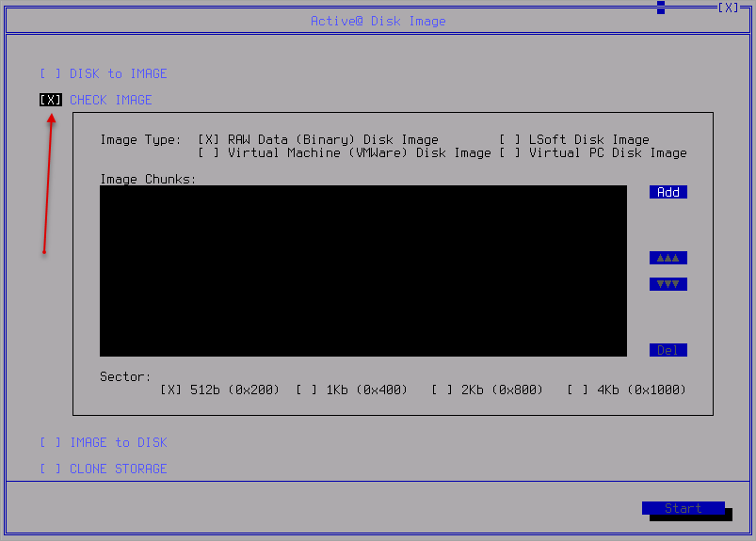Click inside the Image Chunks list box
This screenshot has height=541, width=756.
pyautogui.click(x=363, y=271)
